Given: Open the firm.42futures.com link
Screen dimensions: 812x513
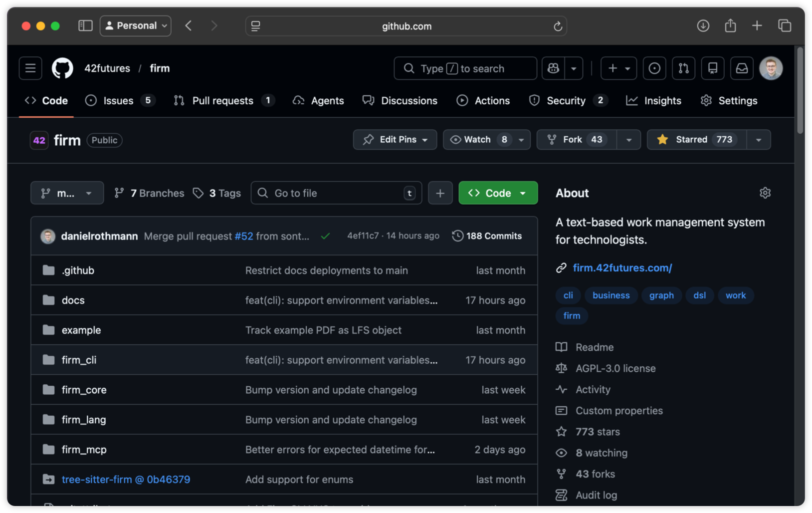Looking at the screenshot, I should [x=622, y=268].
